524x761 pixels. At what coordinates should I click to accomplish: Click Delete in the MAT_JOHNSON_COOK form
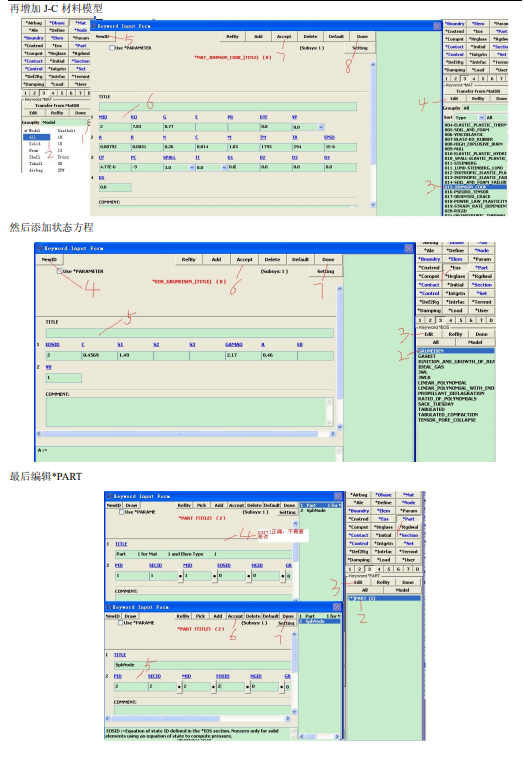311,36
